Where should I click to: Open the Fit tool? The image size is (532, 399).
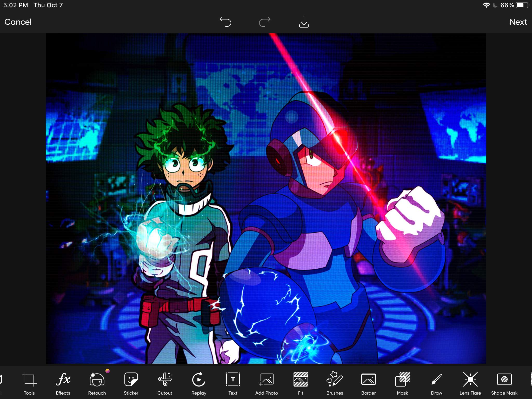pos(301,383)
